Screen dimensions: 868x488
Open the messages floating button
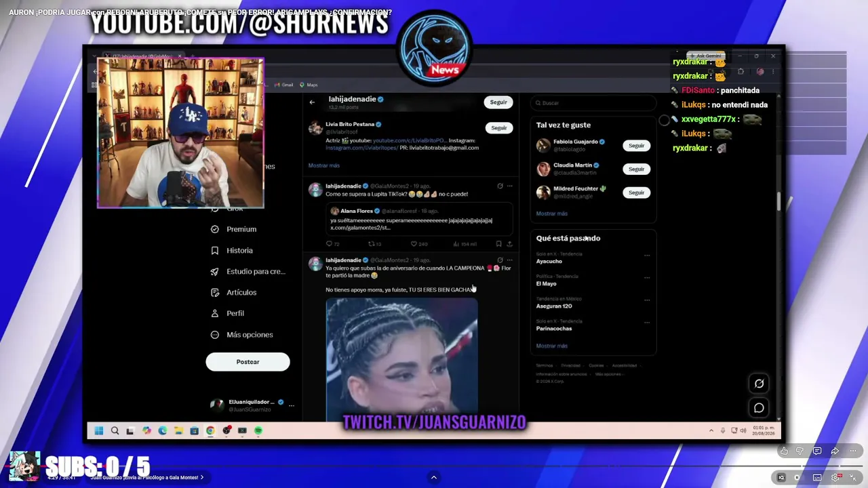tap(759, 408)
